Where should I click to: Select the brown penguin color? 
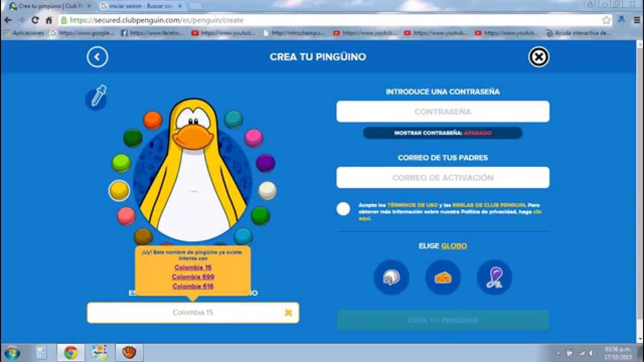tap(143, 236)
